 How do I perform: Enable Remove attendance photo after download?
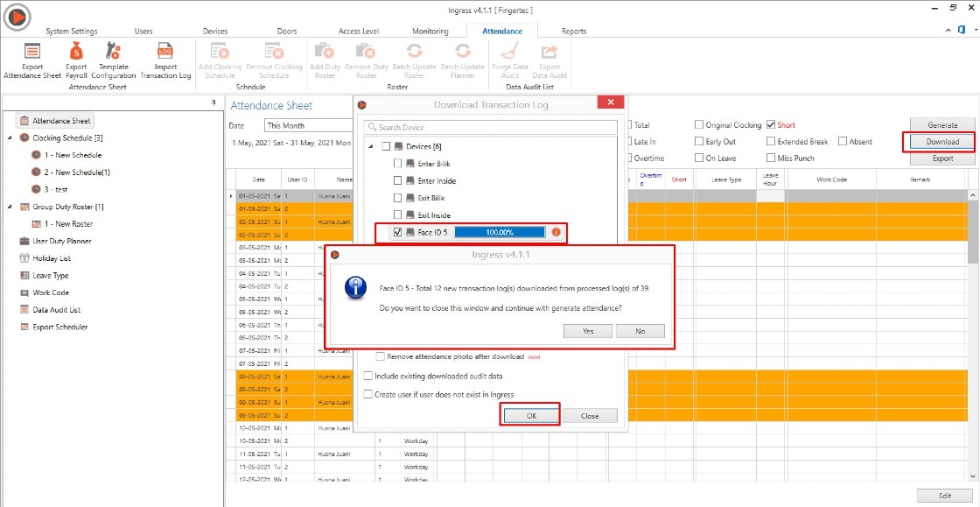point(380,357)
